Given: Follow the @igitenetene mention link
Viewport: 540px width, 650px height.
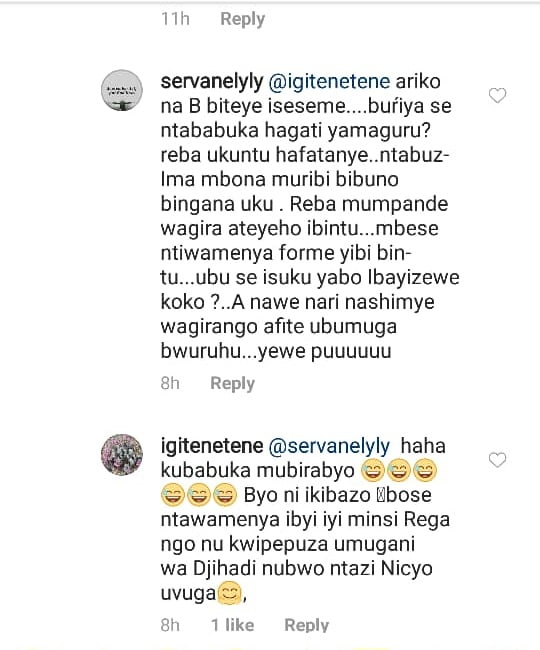Looking at the screenshot, I should click(329, 82).
